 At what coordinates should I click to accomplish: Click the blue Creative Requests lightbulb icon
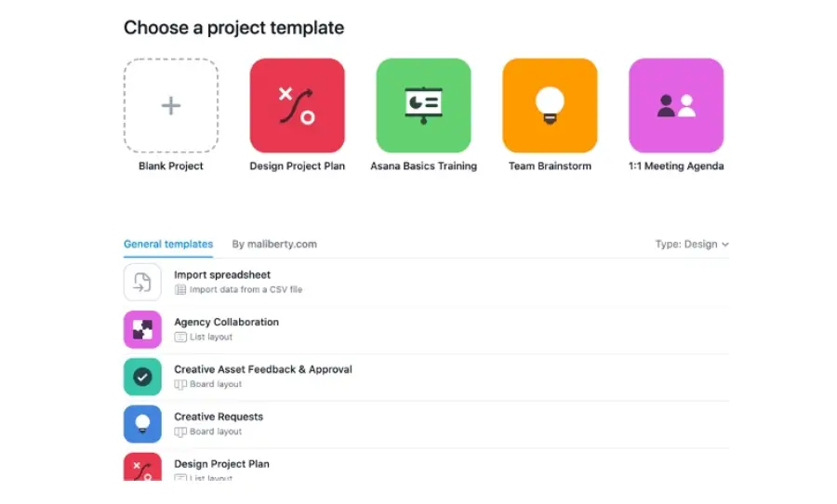[x=142, y=424]
